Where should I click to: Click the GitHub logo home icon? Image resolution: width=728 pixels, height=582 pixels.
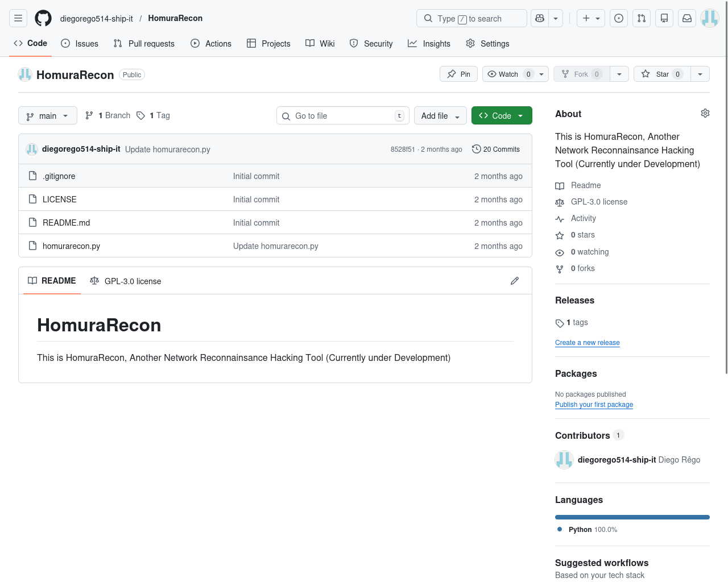coord(43,18)
